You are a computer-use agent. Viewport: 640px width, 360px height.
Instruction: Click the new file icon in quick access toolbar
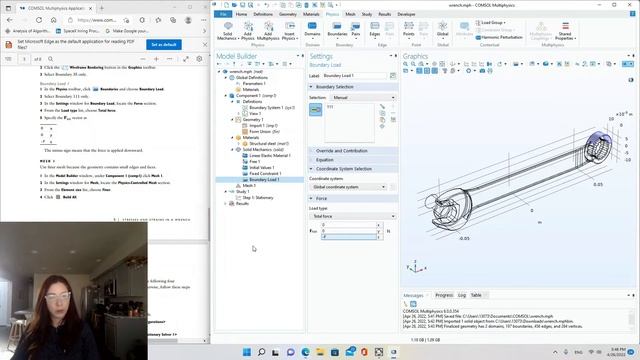click(226, 5)
